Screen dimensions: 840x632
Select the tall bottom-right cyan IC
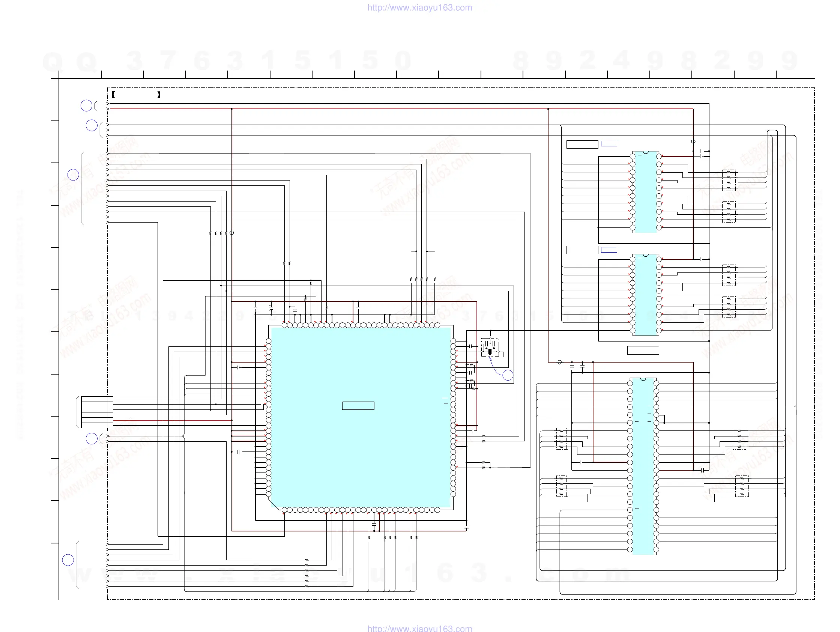[643, 466]
